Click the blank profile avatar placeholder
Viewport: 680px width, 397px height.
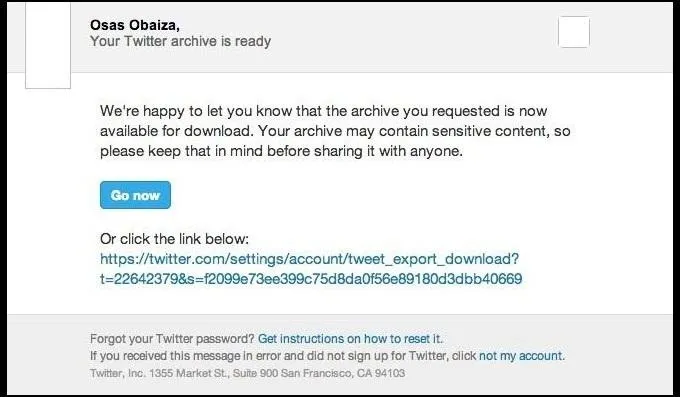tap(48, 45)
